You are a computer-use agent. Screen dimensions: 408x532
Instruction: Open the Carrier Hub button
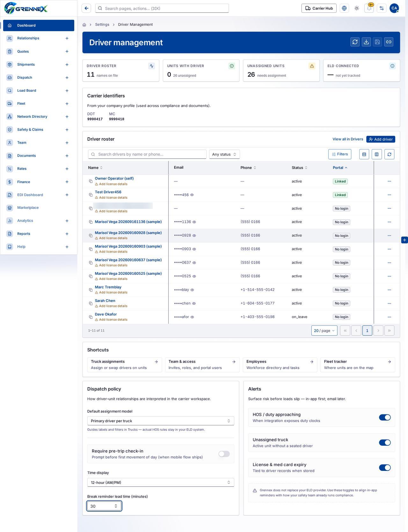(x=319, y=8)
